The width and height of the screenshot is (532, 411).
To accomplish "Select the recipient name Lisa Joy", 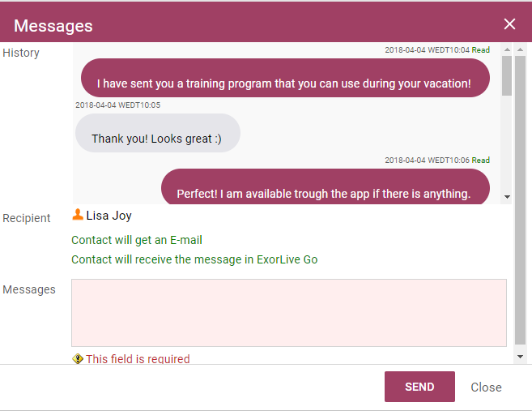I will [x=109, y=216].
